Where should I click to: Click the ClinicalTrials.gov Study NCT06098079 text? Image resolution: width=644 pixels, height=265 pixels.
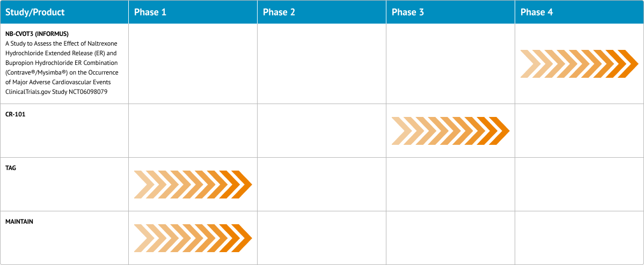[x=56, y=92]
